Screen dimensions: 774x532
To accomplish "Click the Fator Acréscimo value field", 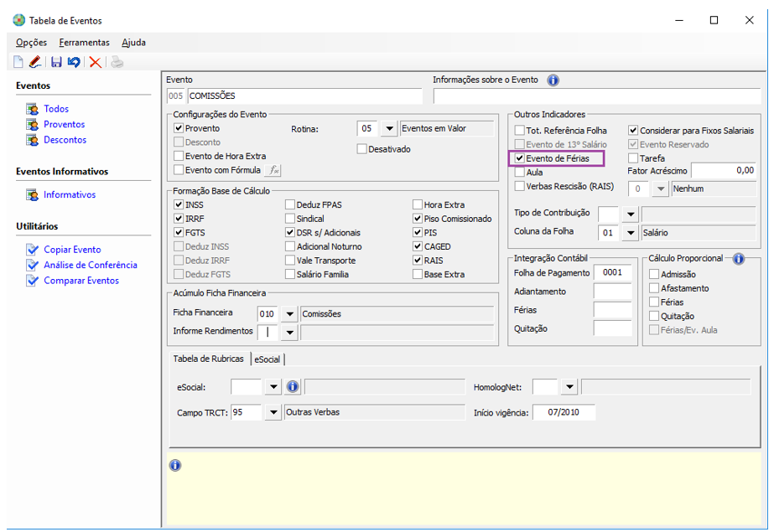I will tap(723, 171).
